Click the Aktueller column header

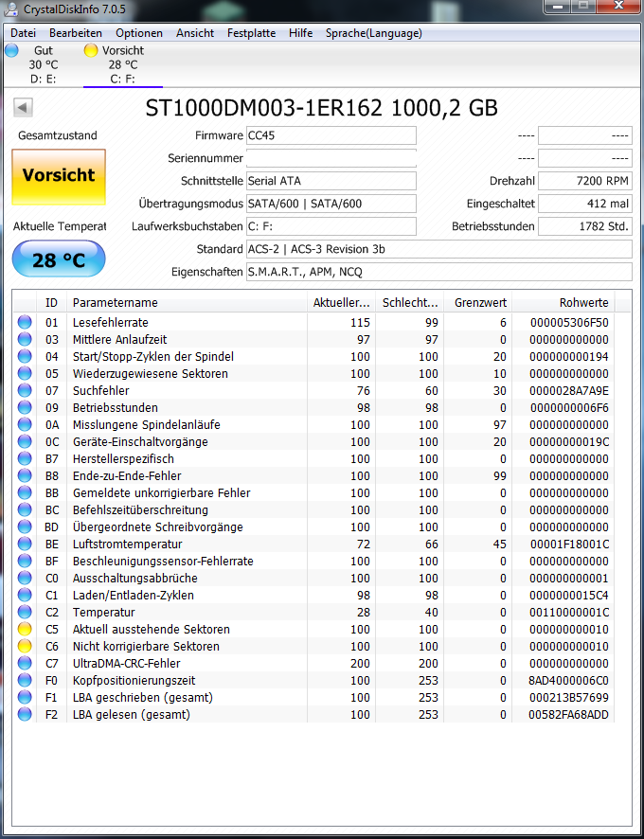(x=341, y=302)
